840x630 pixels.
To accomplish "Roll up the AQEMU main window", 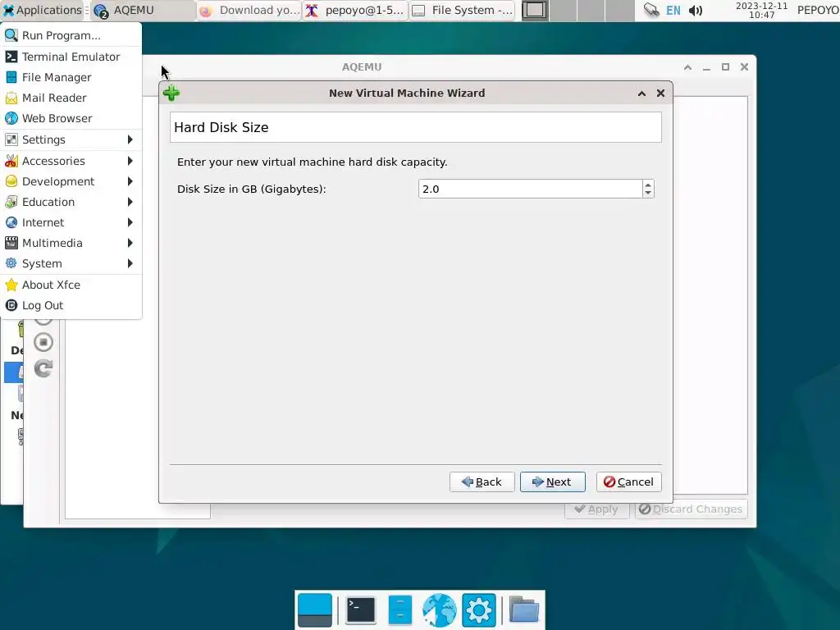I will click(x=688, y=67).
